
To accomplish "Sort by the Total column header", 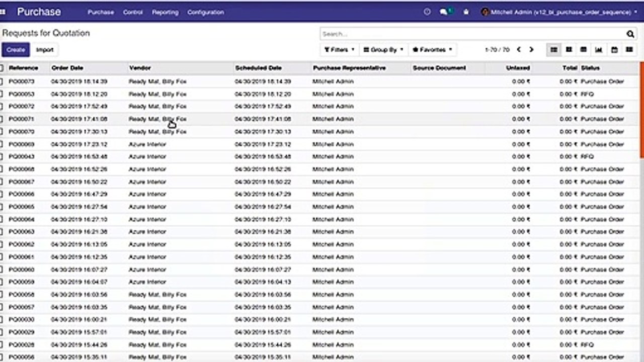I will point(570,68).
